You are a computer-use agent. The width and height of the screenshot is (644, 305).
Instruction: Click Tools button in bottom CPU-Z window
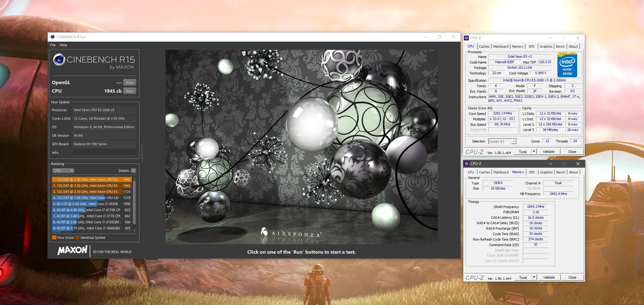pos(523,277)
